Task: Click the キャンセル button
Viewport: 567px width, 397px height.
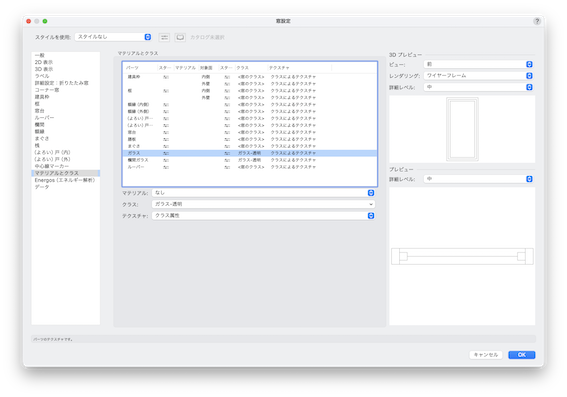Action: tap(486, 355)
